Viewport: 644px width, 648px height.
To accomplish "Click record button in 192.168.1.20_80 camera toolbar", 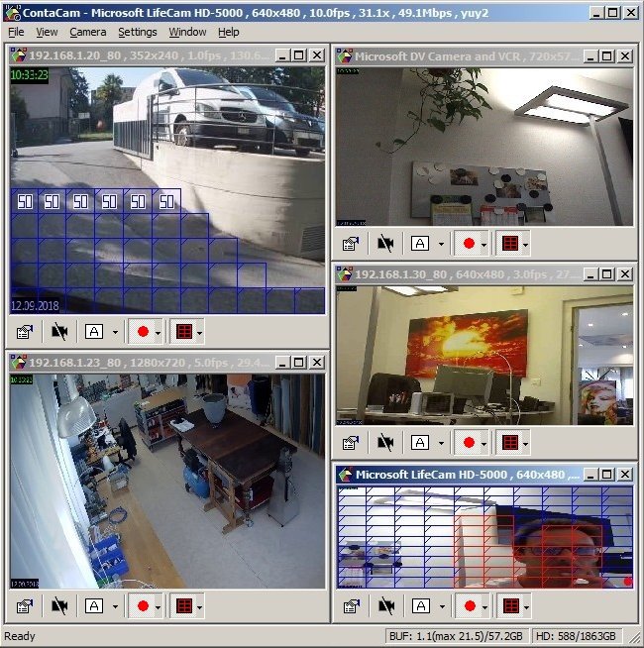I will pyautogui.click(x=143, y=332).
